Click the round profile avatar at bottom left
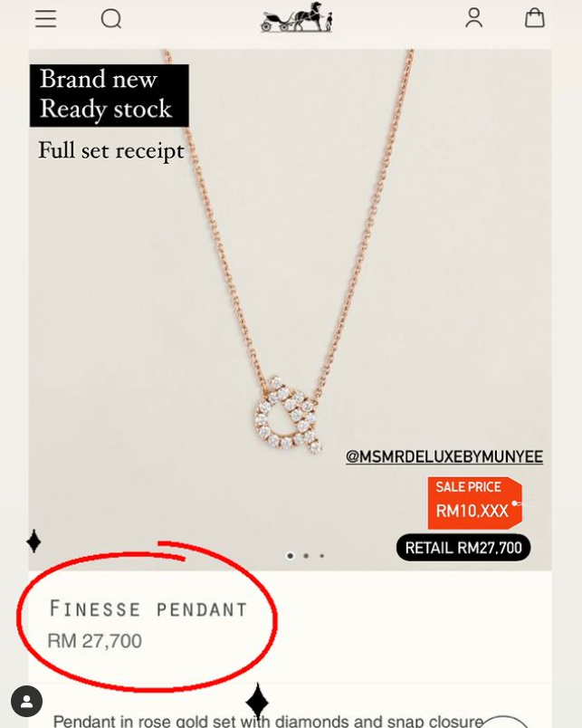The width and height of the screenshot is (582, 728). pos(27,701)
